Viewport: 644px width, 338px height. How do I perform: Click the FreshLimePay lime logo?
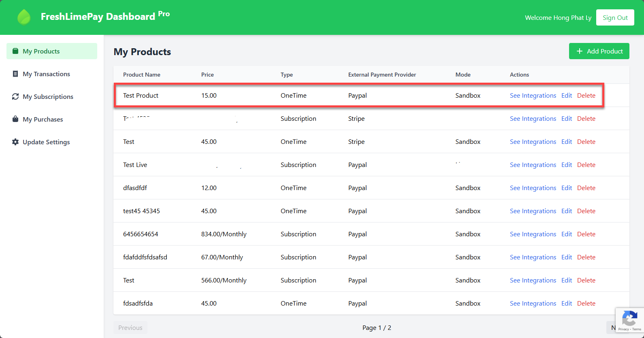coord(24,17)
